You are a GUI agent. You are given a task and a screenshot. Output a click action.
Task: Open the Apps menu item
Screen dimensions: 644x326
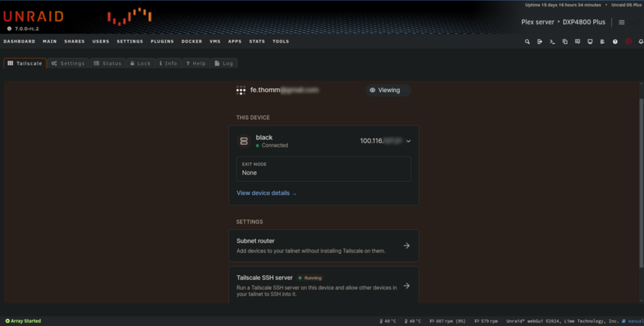235,41
